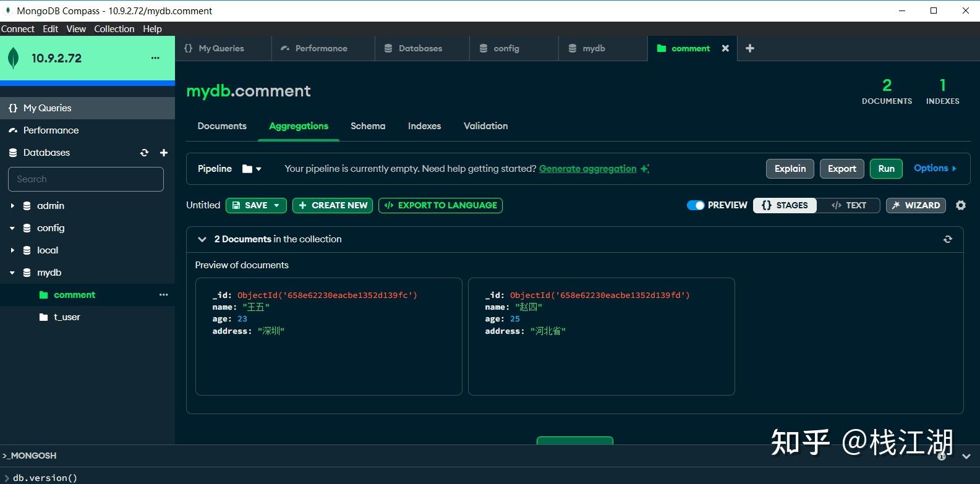Select the Aggregations tab

tap(299, 126)
